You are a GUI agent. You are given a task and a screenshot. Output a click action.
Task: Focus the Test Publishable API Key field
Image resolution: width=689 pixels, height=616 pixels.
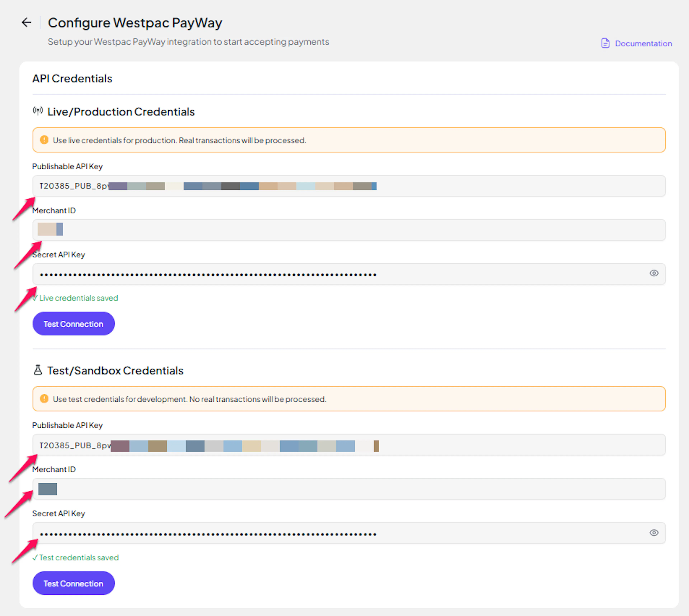pos(349,445)
